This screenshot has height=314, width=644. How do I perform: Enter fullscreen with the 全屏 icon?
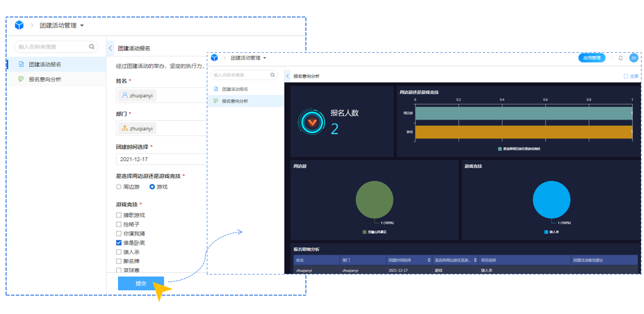coord(626,77)
